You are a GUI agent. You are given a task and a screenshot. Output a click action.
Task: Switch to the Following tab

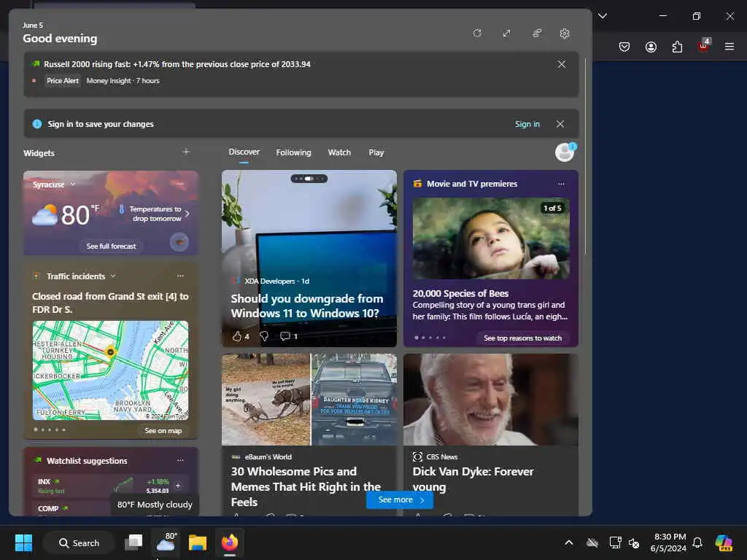[293, 152]
